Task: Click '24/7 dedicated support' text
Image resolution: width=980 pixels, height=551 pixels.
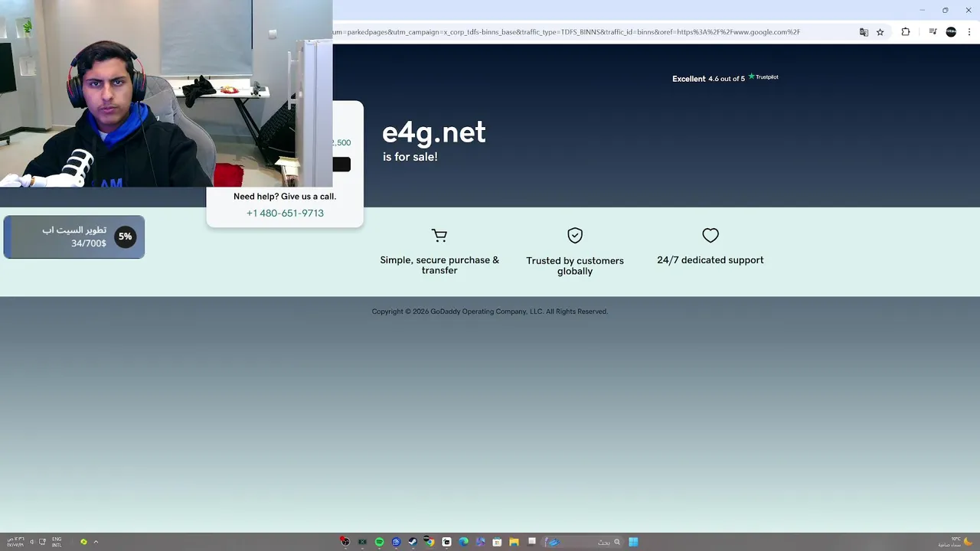Action: tap(710, 260)
